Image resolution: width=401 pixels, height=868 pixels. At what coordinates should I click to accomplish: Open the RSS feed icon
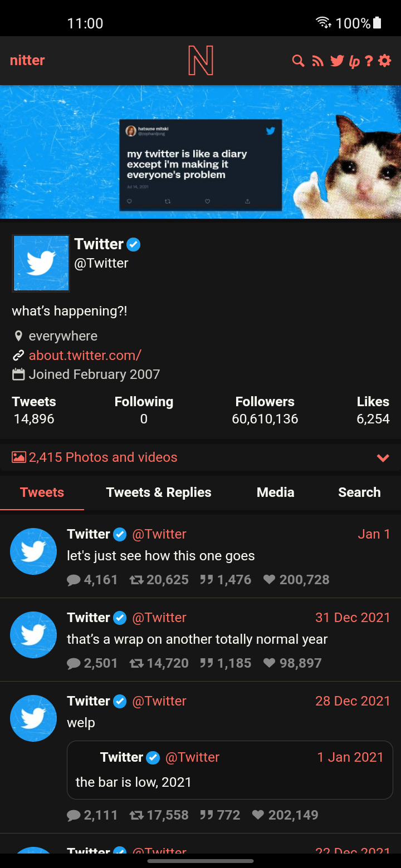[x=317, y=61]
